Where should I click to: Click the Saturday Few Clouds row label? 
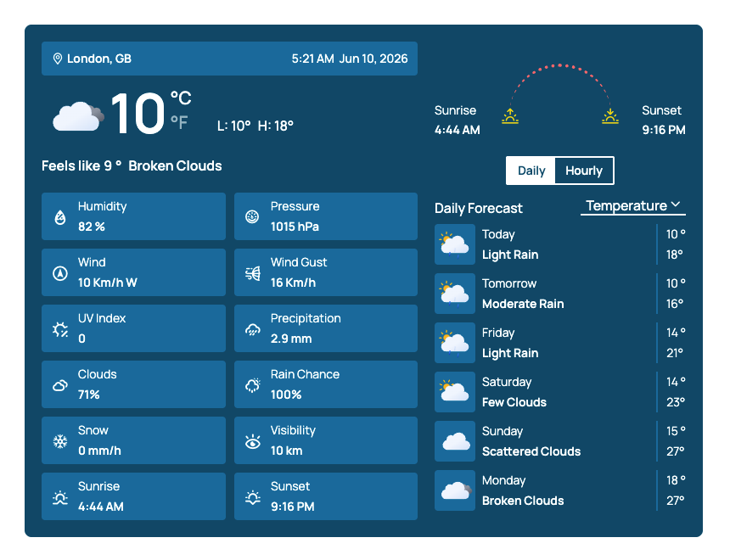coord(514,392)
